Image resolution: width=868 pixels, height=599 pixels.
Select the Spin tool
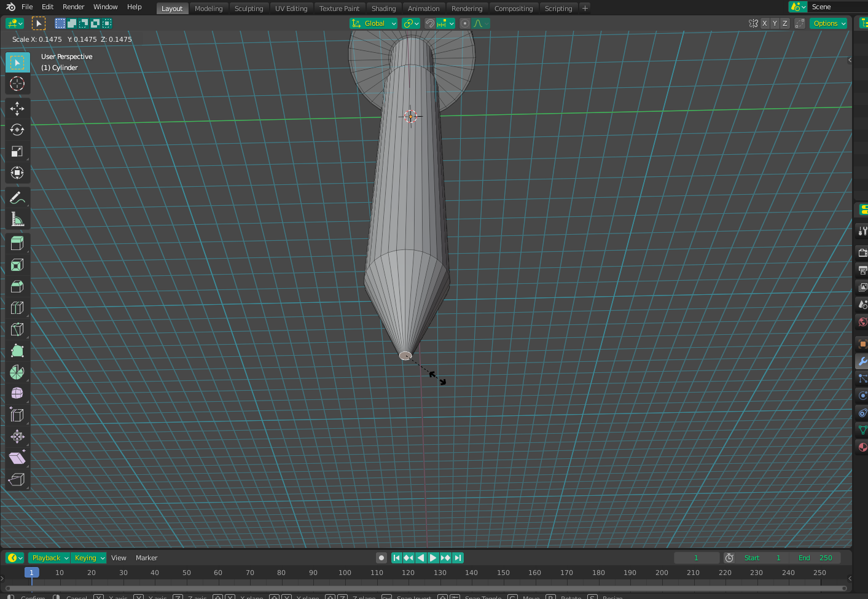tap(17, 372)
